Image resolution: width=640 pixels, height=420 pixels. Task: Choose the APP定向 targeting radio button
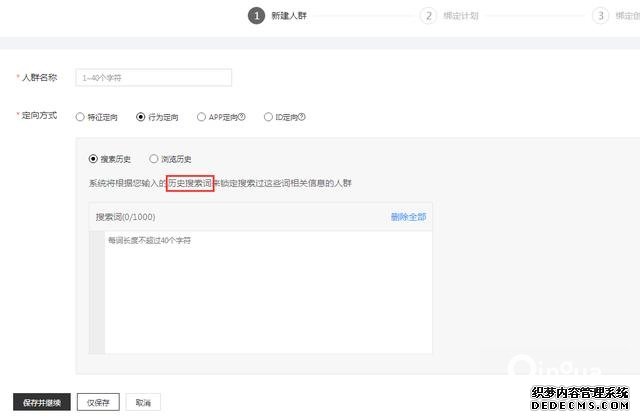[x=202, y=117]
